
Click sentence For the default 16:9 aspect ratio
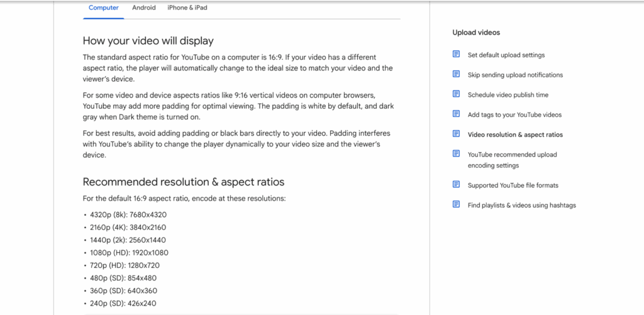click(184, 199)
